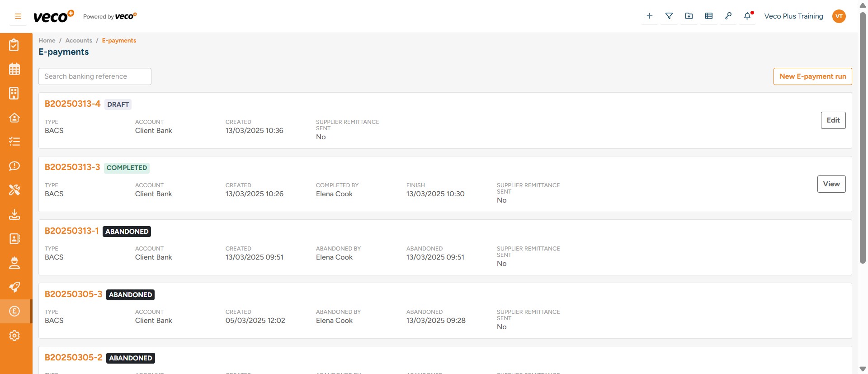Viewport: 868px width, 374px height.
Task: Open the calendar icon in sidebar
Action: tap(14, 69)
